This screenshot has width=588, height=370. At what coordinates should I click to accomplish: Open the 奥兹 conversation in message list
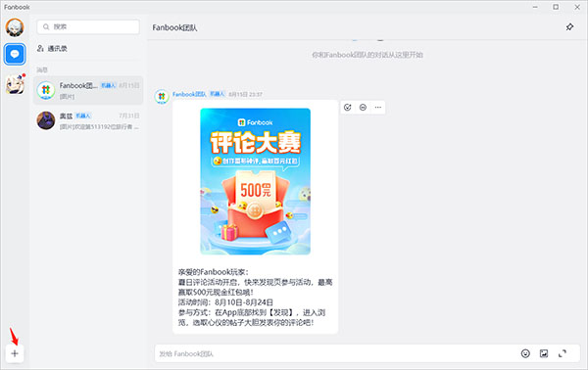tap(88, 120)
